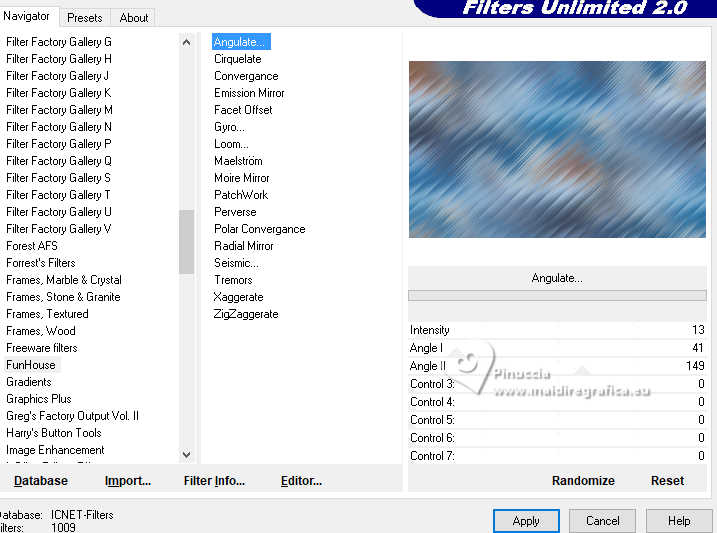Viewport: 717px width, 533px height.
Task: Select Filter Factory Gallery M category
Action: point(59,110)
